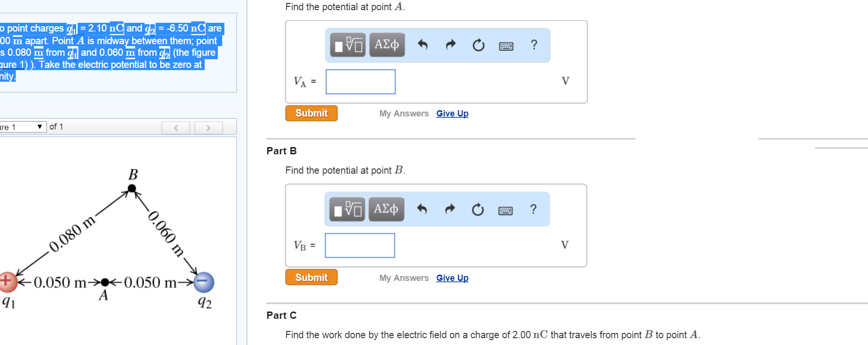
Task: Click inside the VA answer input field
Action: pyautogui.click(x=360, y=82)
